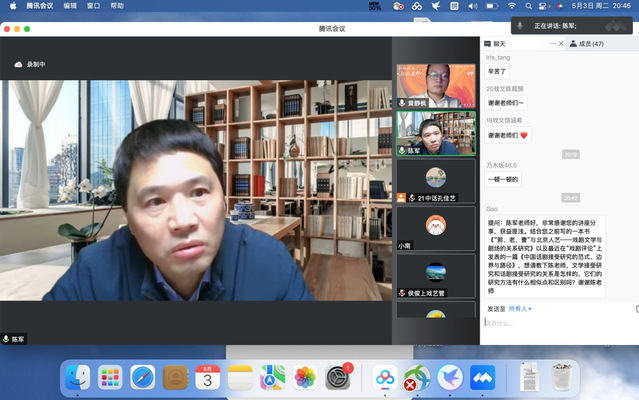
Task: Open Safari from the dock
Action: tap(143, 377)
